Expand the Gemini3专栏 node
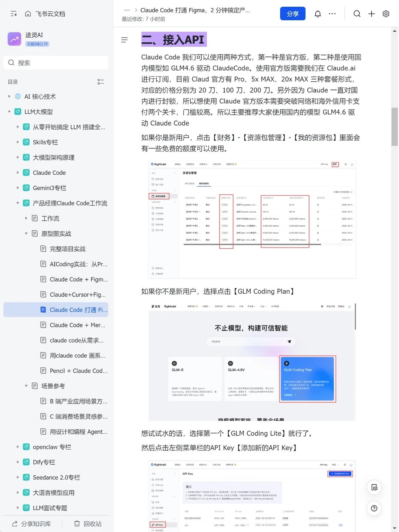 (x=18, y=188)
